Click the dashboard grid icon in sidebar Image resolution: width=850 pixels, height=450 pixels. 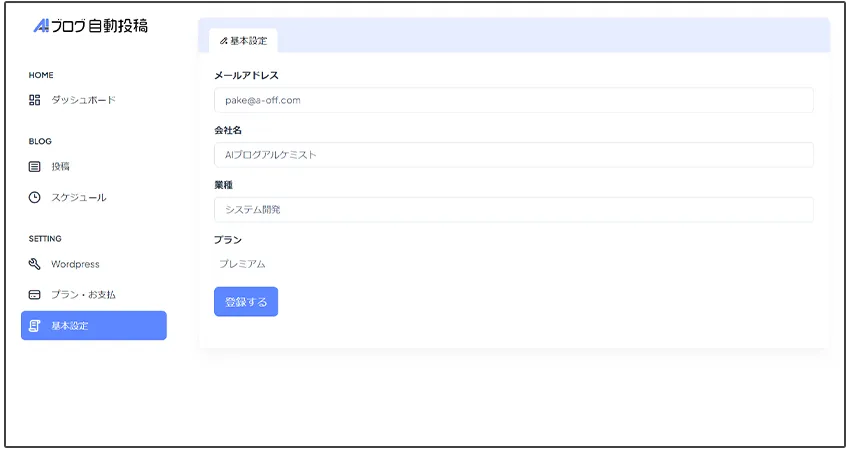(35, 100)
